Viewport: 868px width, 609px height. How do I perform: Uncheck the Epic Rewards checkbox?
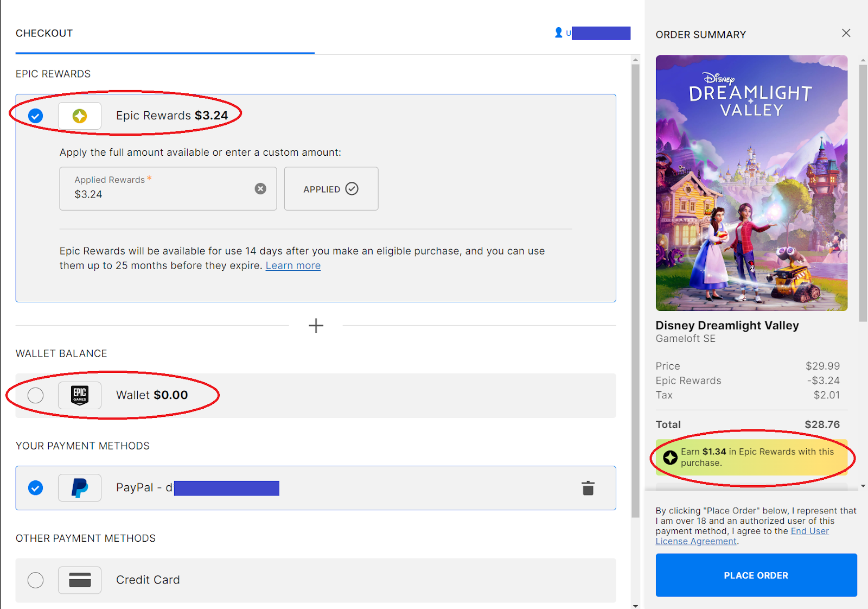coord(36,116)
